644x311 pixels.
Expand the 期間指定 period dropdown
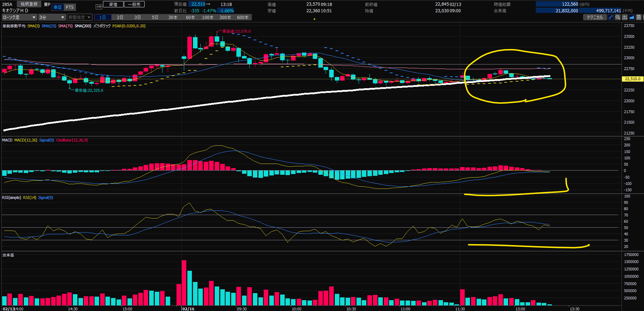tap(79, 17)
